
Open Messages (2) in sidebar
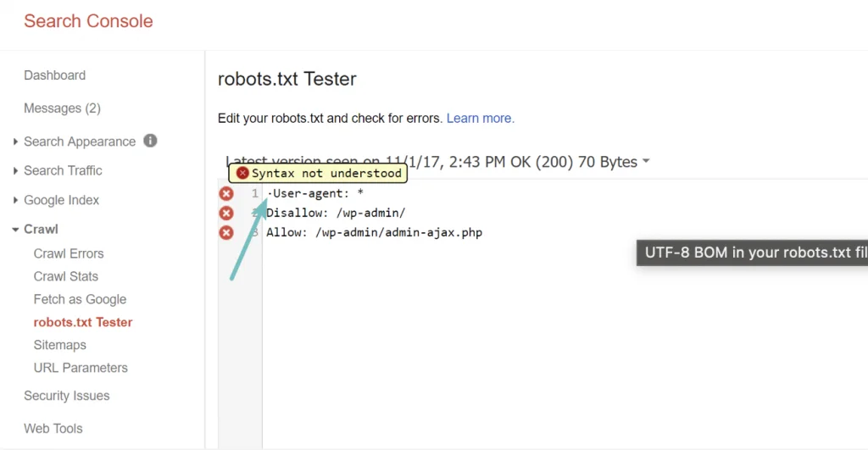tap(62, 108)
